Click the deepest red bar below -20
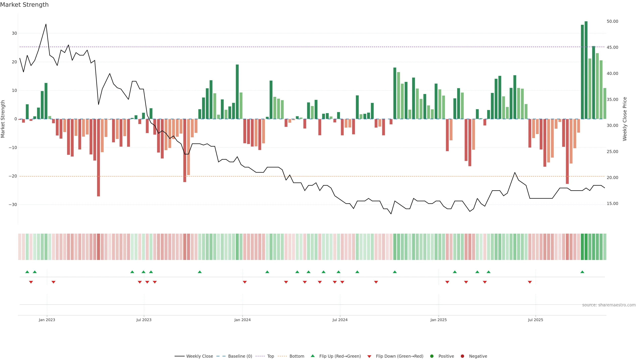The width and height of the screenshot is (644, 362). 98,157
